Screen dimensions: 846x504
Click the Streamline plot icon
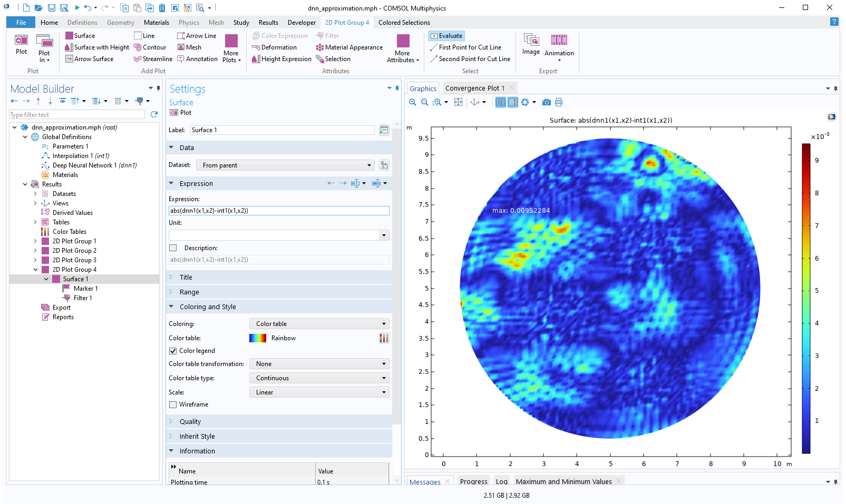point(138,59)
